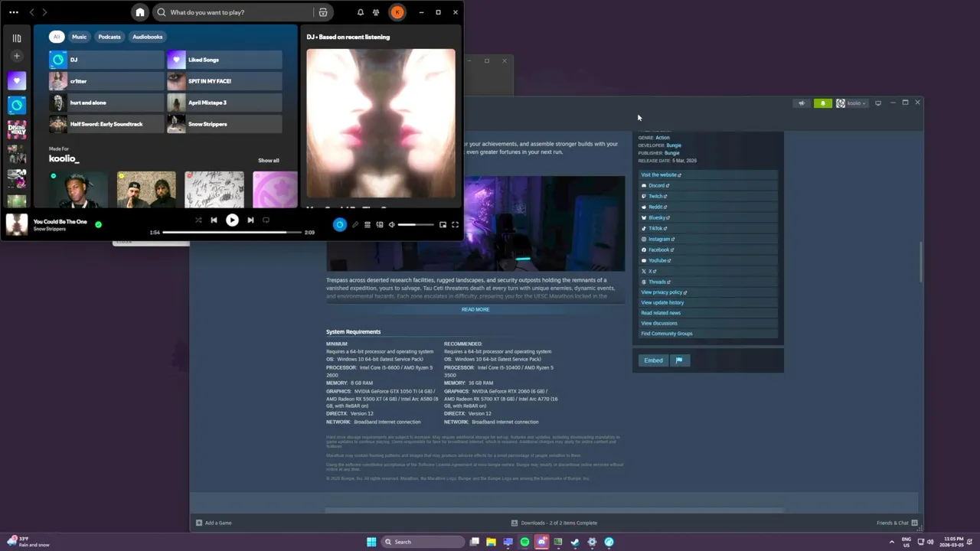Click Visit the website link
The width and height of the screenshot is (980, 551).
[x=661, y=174]
